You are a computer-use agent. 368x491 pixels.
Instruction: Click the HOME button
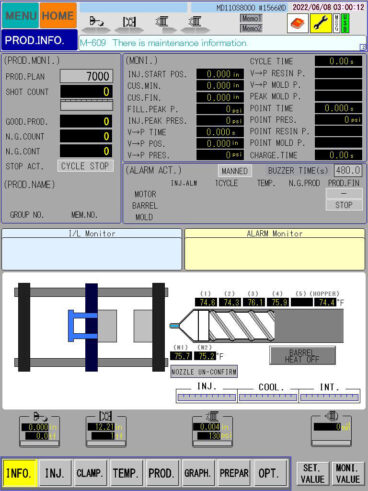58,15
